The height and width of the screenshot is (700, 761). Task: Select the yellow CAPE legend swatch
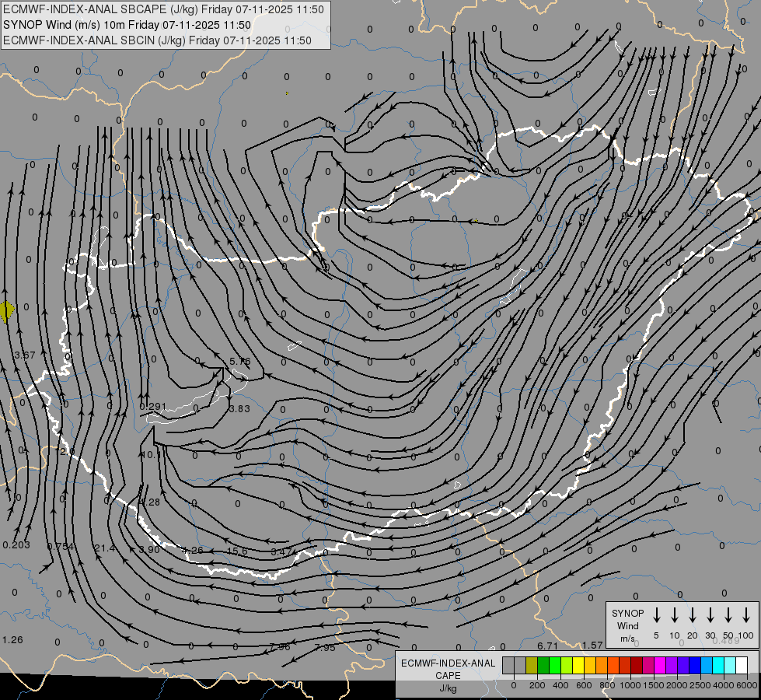pyautogui.click(x=578, y=665)
